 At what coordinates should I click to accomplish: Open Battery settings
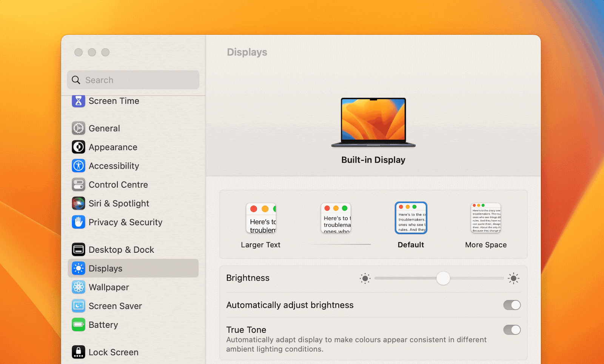pos(133,325)
